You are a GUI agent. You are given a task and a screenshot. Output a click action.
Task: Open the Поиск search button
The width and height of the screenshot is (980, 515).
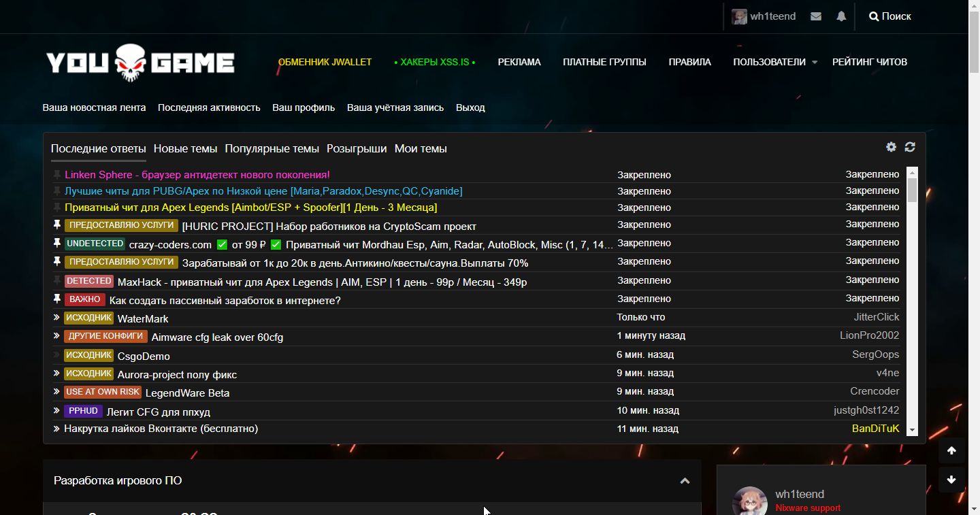point(890,16)
